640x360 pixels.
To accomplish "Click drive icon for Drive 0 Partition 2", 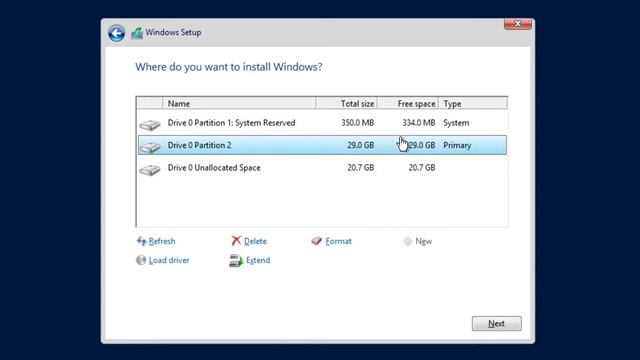I will coord(150,147).
